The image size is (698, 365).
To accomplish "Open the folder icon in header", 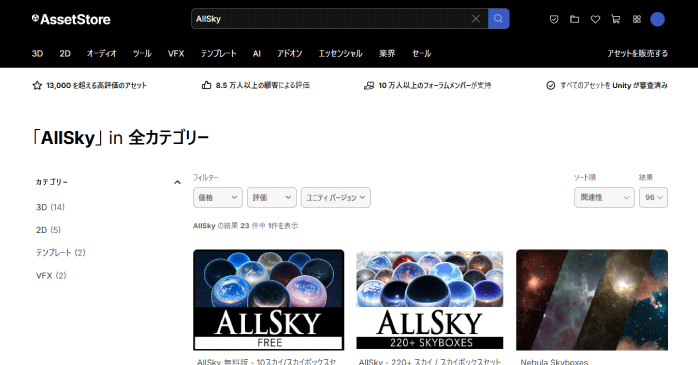I will point(575,19).
